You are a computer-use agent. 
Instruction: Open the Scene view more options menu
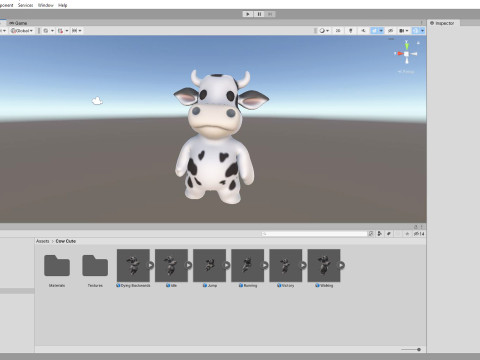422,23
